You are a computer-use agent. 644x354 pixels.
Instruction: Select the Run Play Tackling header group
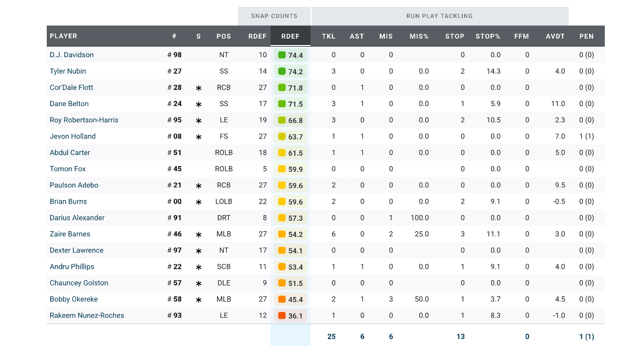tap(440, 16)
